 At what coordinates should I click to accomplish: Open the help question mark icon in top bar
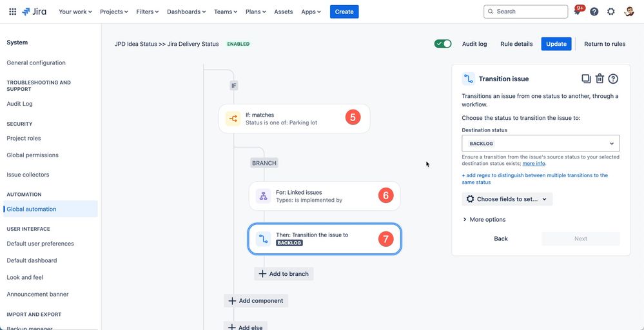(594, 12)
